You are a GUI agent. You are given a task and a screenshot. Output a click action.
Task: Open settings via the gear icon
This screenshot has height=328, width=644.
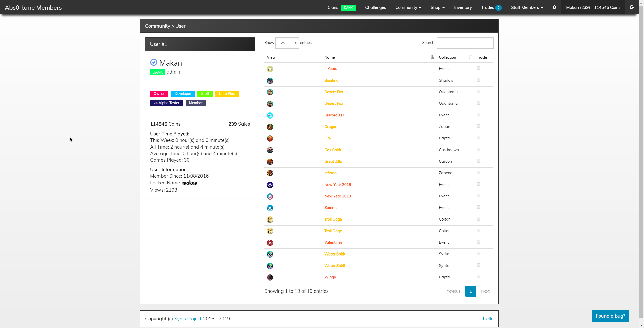coord(554,7)
